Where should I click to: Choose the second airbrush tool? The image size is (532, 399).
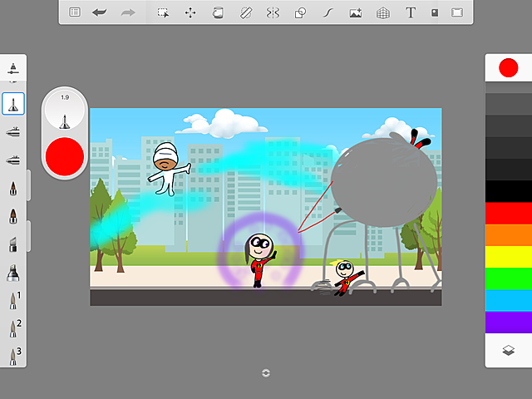tap(13, 160)
